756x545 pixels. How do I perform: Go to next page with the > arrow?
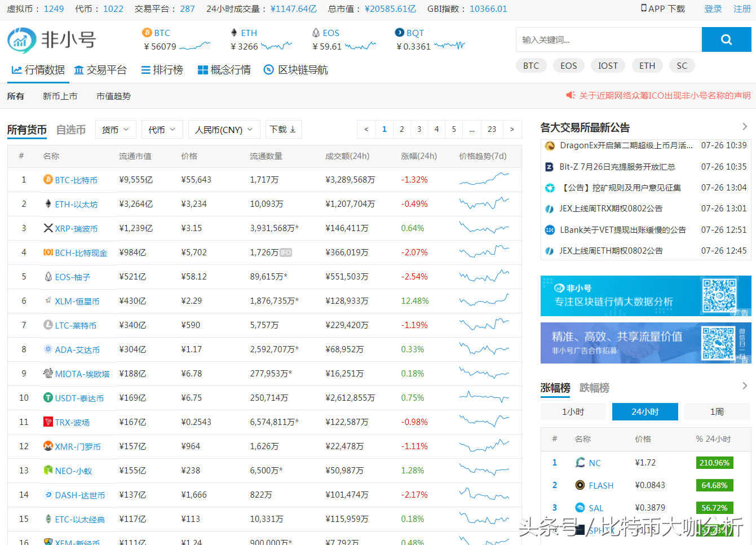[512, 129]
